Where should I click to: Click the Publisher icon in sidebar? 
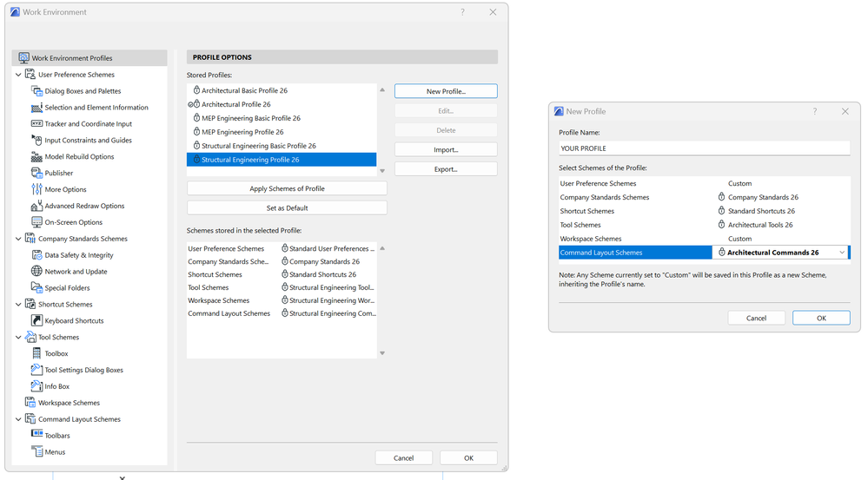coord(36,173)
